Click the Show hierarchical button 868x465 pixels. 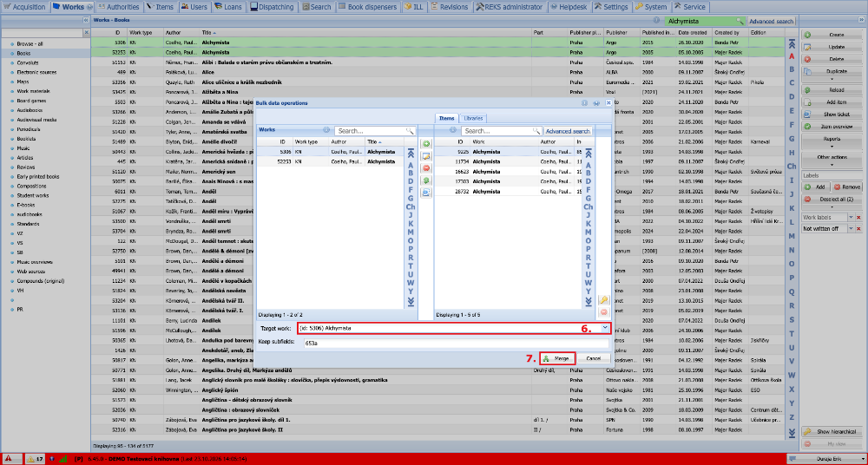point(832,431)
